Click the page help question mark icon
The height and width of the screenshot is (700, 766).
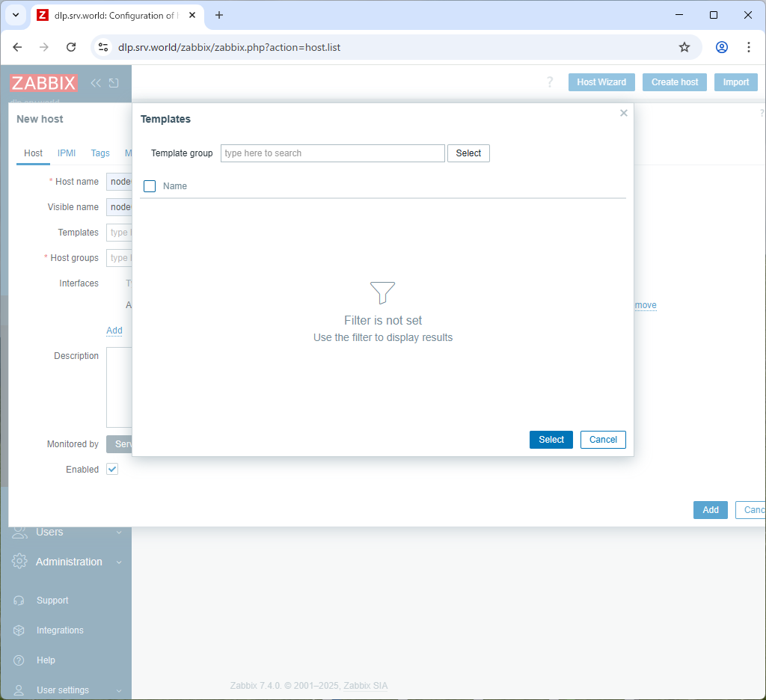point(550,82)
